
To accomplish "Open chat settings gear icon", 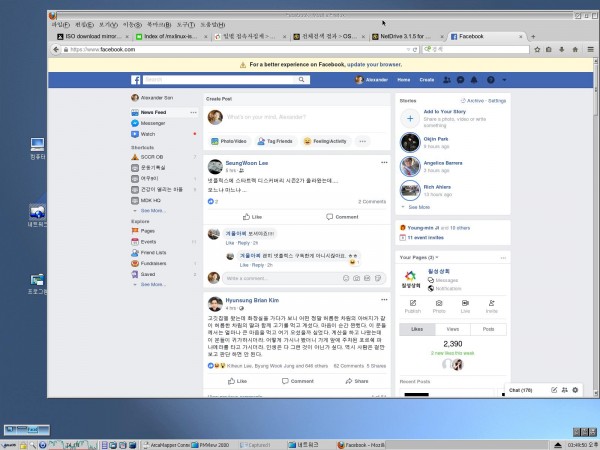I will pos(575,390).
